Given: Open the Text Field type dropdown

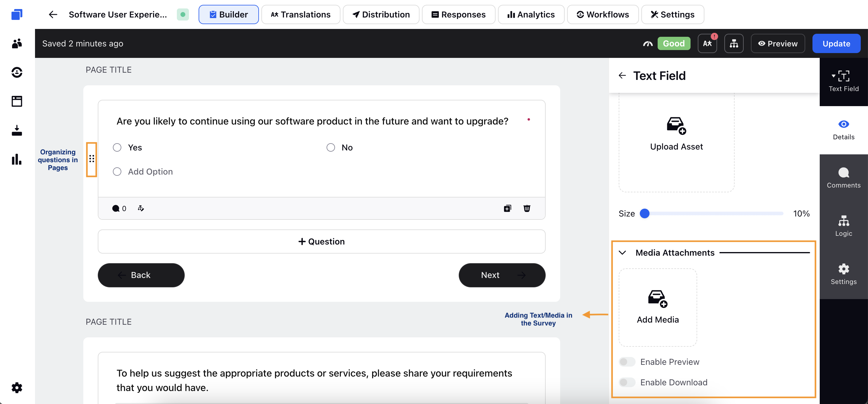Looking at the screenshot, I should pyautogui.click(x=843, y=82).
